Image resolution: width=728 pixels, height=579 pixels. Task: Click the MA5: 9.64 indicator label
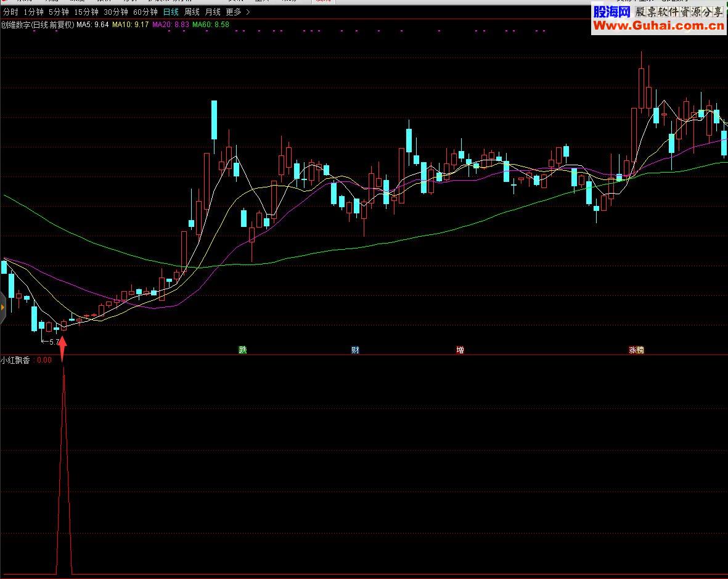(x=92, y=25)
